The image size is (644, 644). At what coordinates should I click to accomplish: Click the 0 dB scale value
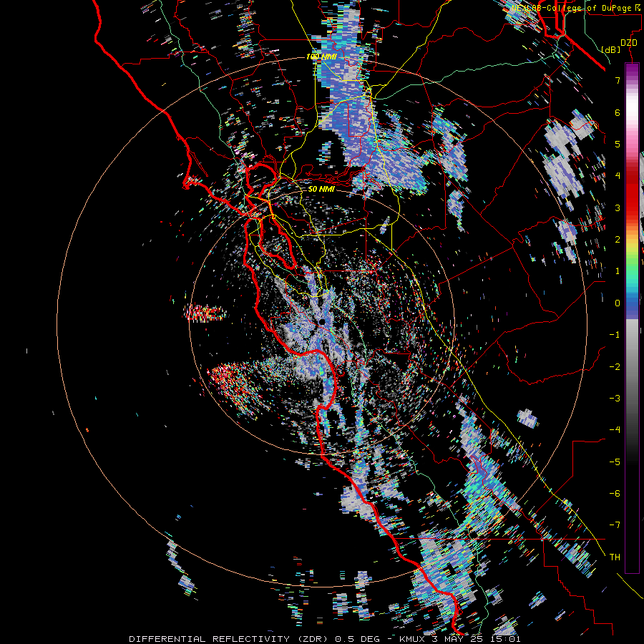[x=618, y=303]
